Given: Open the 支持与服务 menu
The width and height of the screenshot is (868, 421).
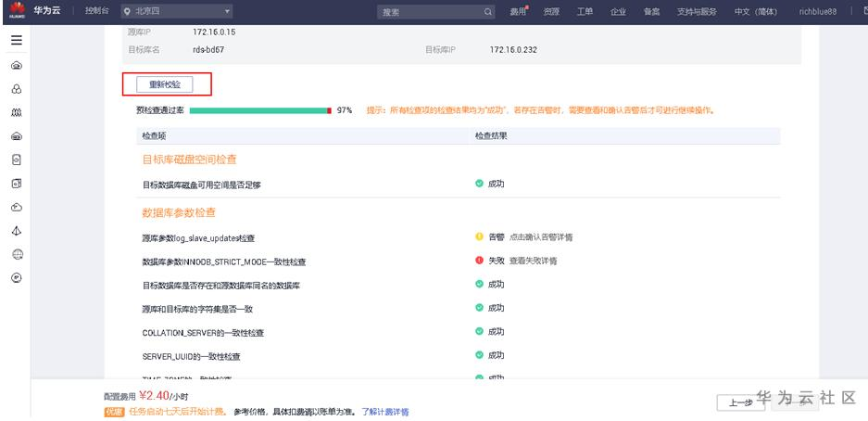Looking at the screenshot, I should (697, 12).
